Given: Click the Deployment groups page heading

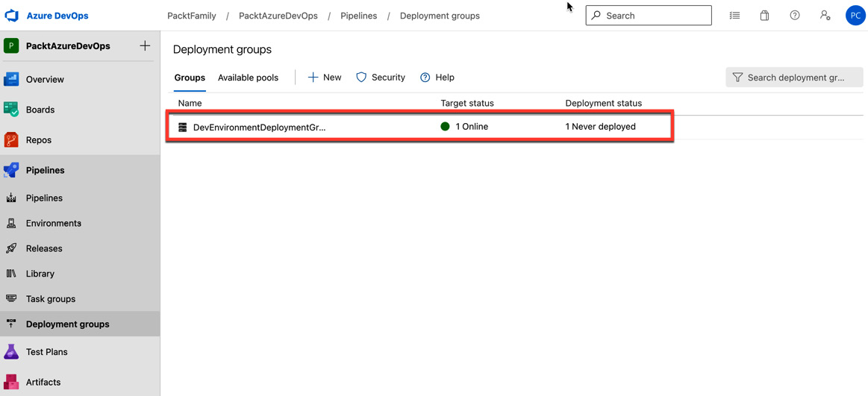Looking at the screenshot, I should [222, 49].
